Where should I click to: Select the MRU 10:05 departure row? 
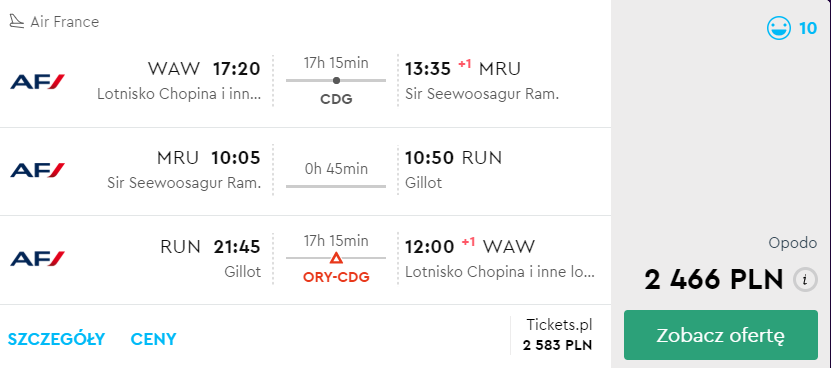click(305, 170)
